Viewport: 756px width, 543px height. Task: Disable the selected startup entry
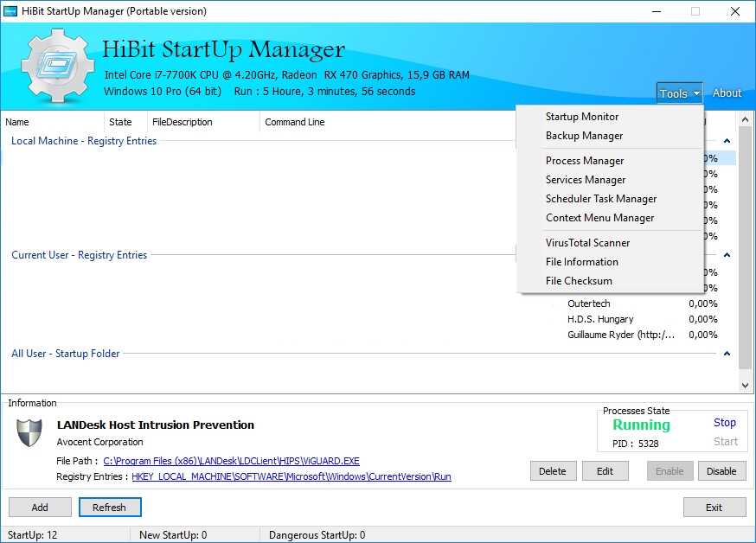[721, 471]
